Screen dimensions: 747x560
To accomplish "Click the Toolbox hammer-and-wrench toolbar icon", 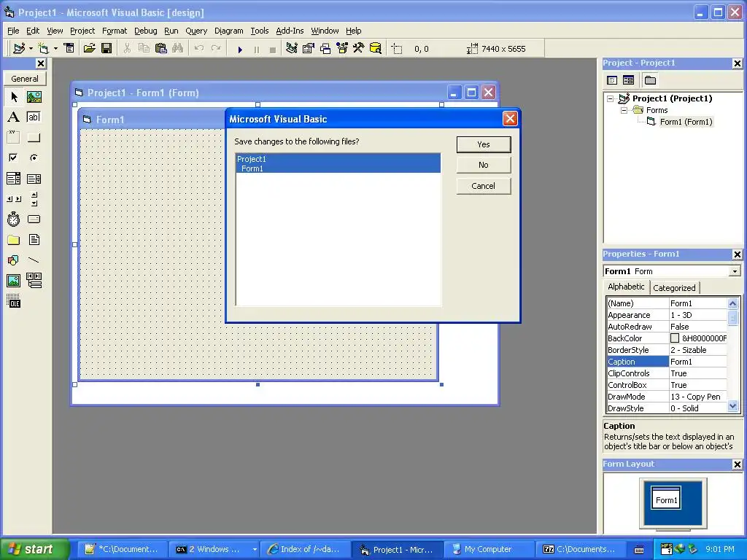I will point(358,49).
